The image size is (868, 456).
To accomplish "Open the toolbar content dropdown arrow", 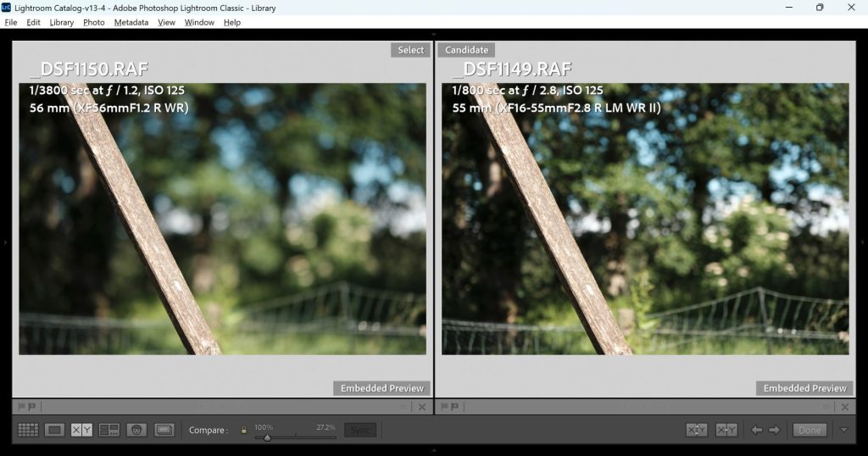I will 843,430.
